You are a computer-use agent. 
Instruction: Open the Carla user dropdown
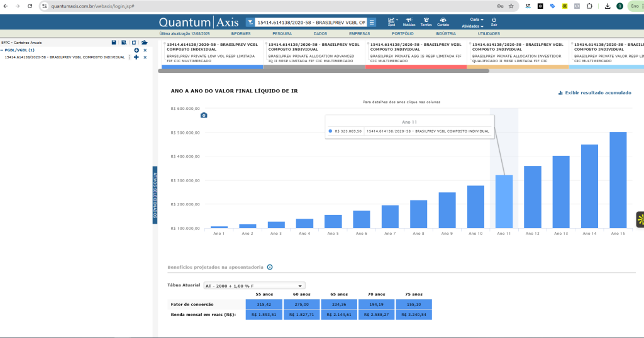(x=476, y=19)
